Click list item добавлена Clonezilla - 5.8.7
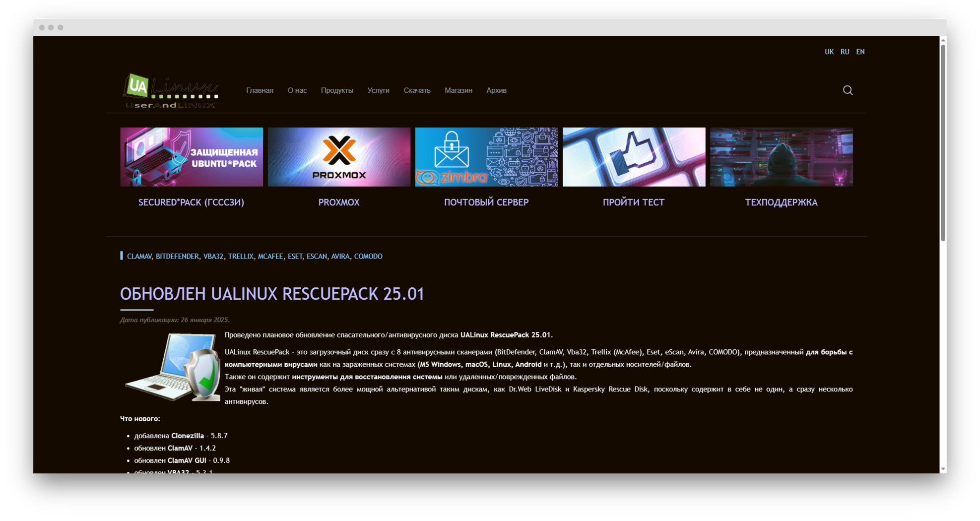The image size is (980, 521). tap(181, 436)
